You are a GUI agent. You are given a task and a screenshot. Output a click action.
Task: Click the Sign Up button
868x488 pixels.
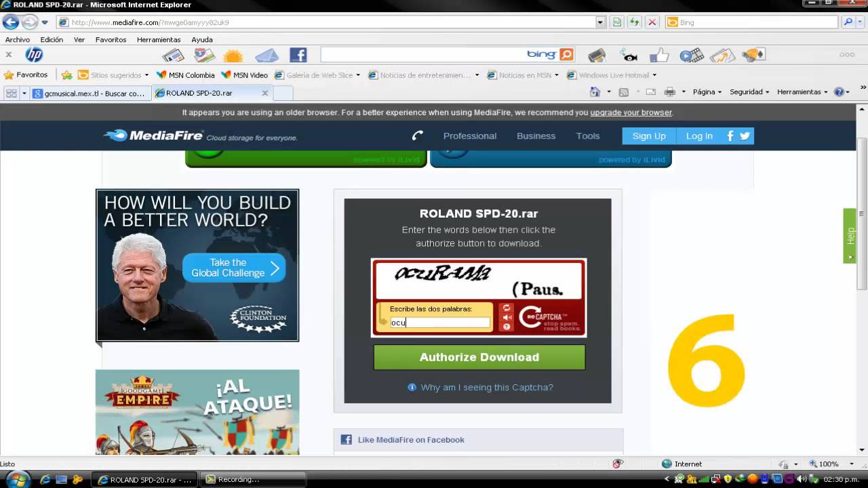(649, 136)
